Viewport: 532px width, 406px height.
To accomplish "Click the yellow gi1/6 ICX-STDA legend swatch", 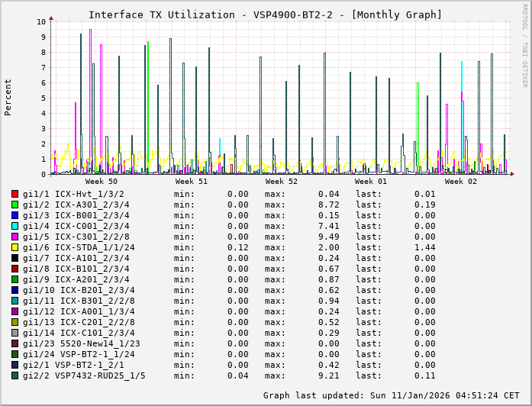I will tap(15, 247).
